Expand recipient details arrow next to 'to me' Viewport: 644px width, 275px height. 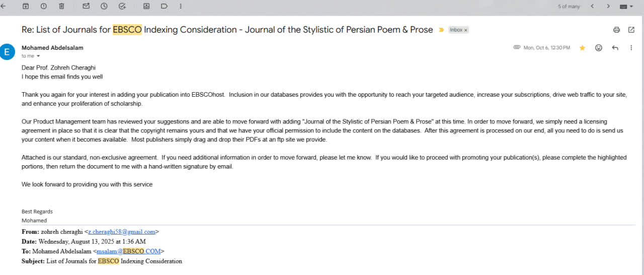click(x=38, y=56)
